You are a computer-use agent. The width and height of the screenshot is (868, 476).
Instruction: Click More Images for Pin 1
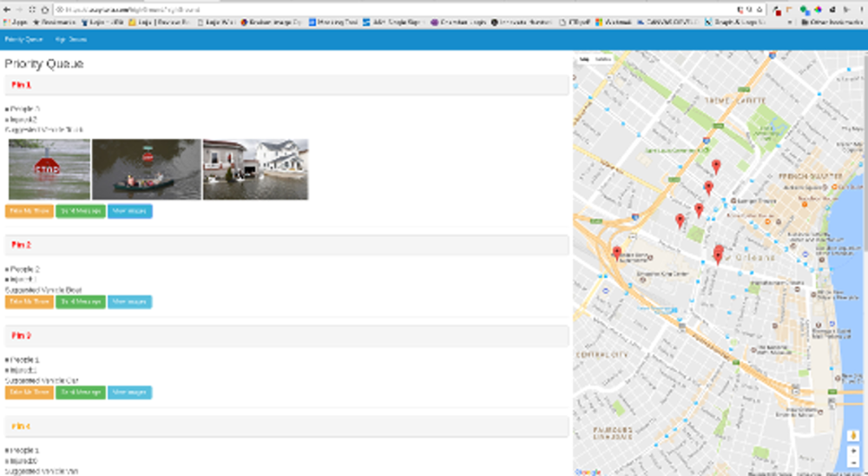[x=129, y=211]
